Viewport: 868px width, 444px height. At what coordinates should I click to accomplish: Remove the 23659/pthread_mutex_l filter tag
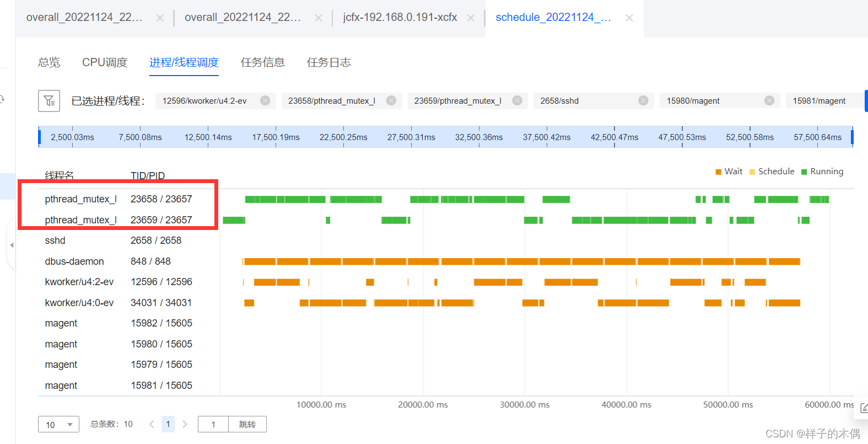(517, 100)
